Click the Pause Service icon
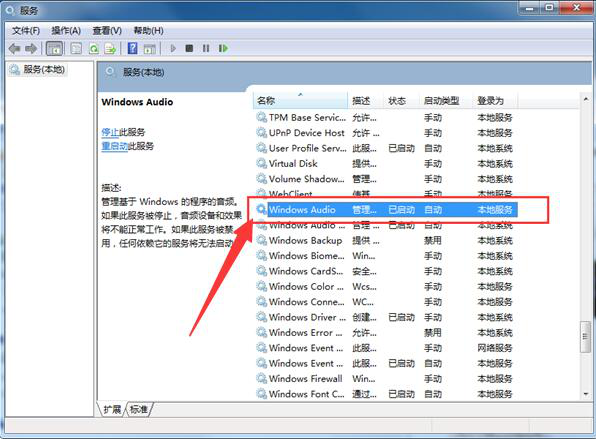 click(206, 48)
